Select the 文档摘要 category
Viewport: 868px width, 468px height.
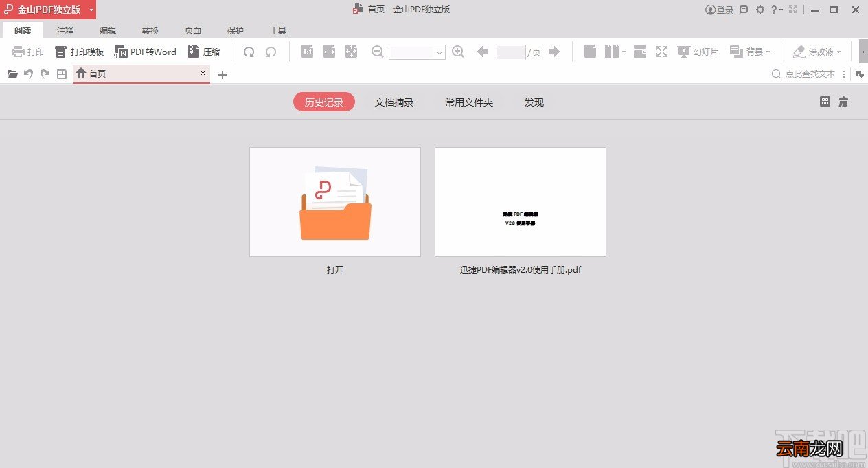[x=394, y=102]
